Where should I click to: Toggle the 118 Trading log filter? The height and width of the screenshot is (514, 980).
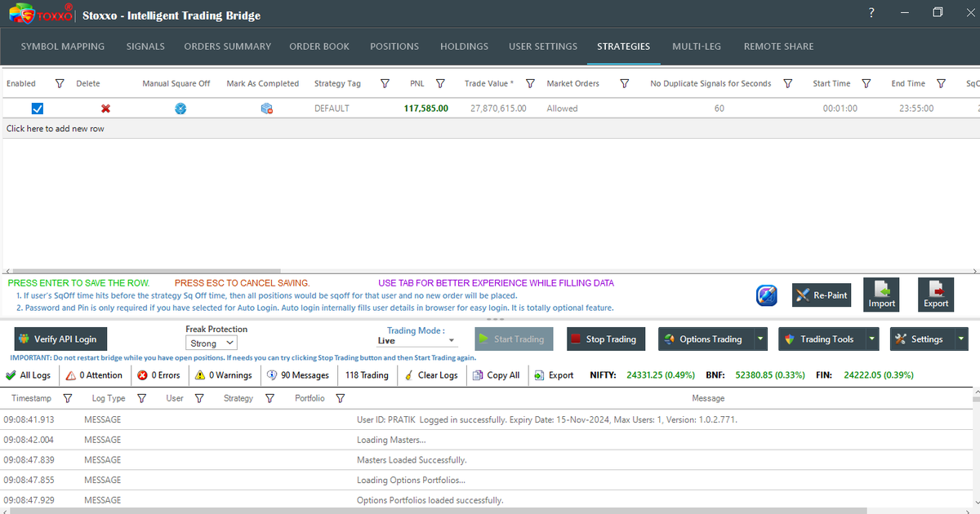pos(367,375)
